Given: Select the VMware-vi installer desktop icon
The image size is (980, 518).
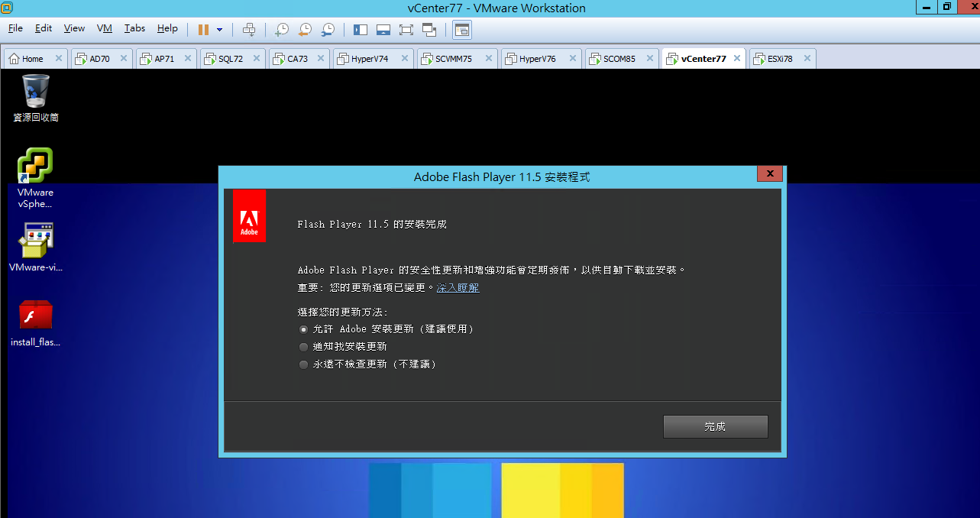Looking at the screenshot, I should [x=36, y=248].
